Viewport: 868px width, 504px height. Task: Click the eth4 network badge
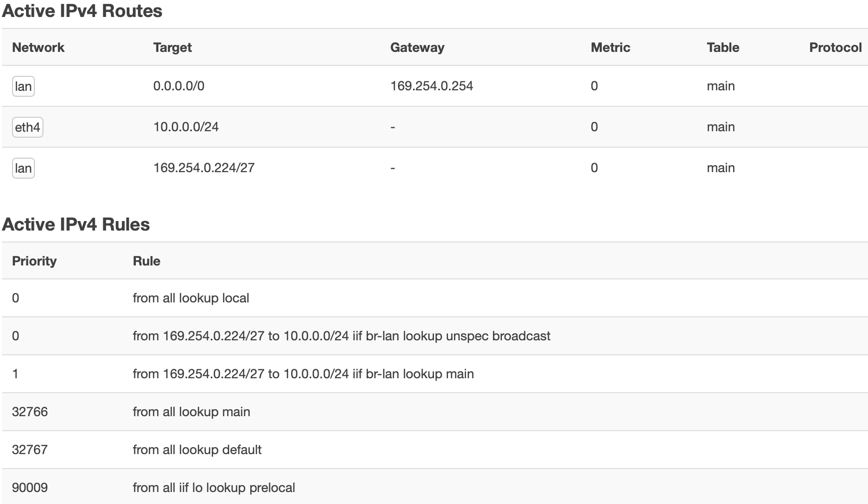coord(27,127)
